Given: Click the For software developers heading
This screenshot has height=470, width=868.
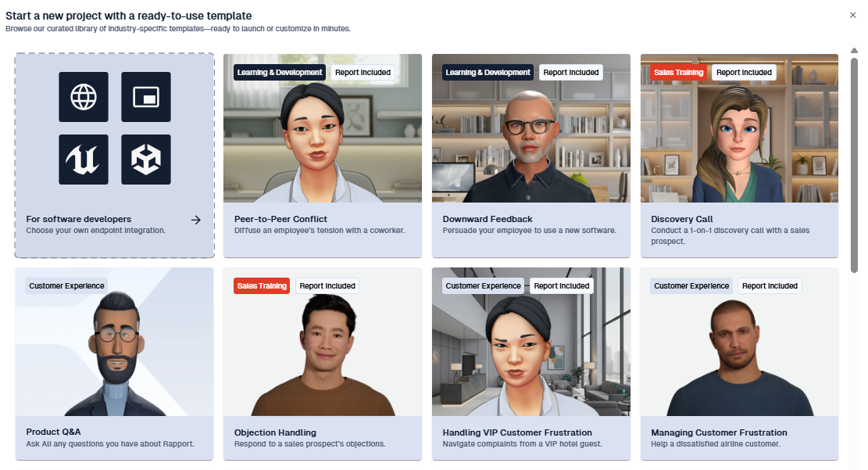Looking at the screenshot, I should pos(78,219).
